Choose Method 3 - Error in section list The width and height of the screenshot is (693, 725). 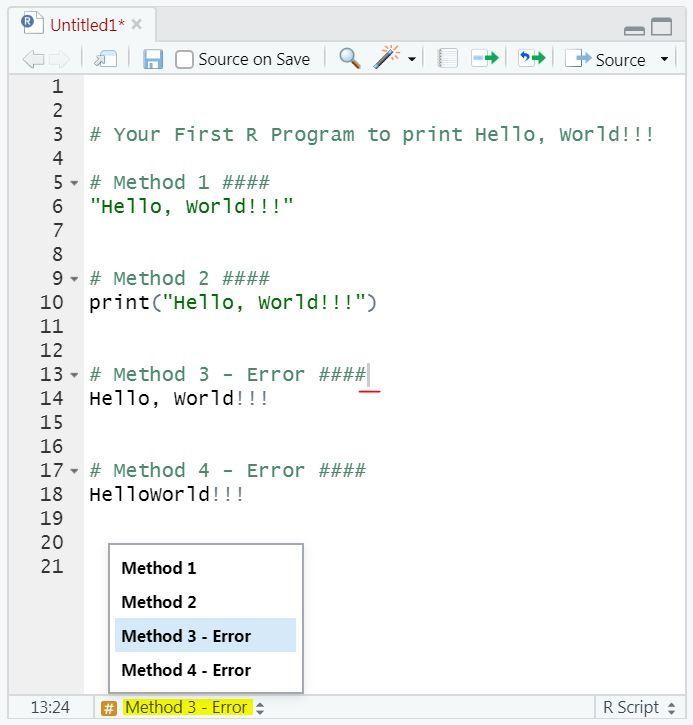click(x=205, y=636)
